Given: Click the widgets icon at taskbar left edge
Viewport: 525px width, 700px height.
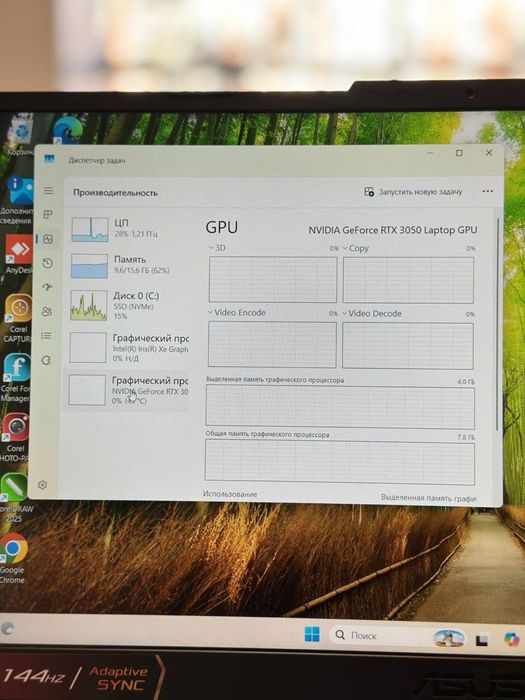Looking at the screenshot, I should pyautogui.click(x=6, y=629).
